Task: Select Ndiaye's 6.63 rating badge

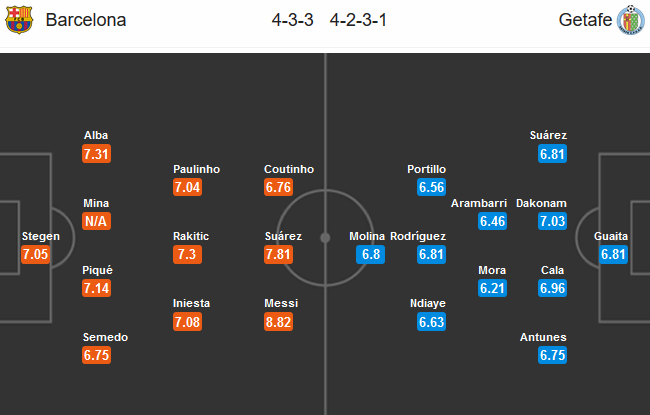Action: (x=431, y=322)
